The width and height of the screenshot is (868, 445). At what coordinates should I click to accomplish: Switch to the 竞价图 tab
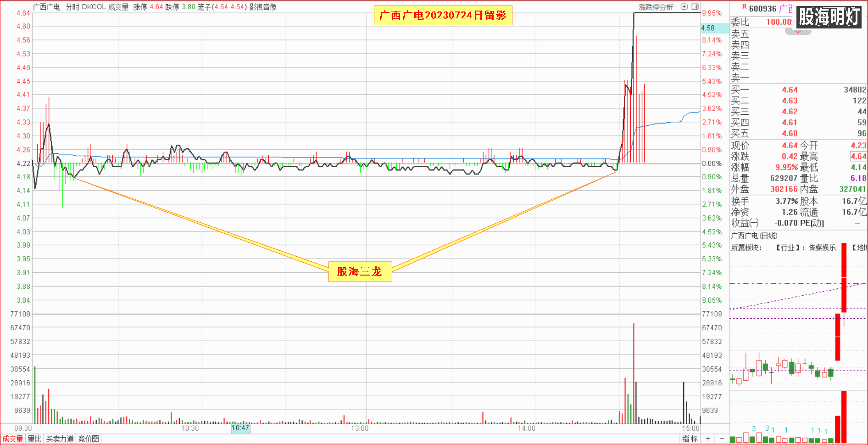coord(89,439)
